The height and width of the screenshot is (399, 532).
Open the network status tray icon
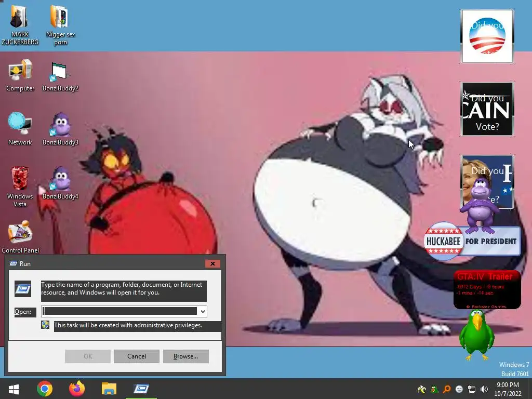coord(472,389)
